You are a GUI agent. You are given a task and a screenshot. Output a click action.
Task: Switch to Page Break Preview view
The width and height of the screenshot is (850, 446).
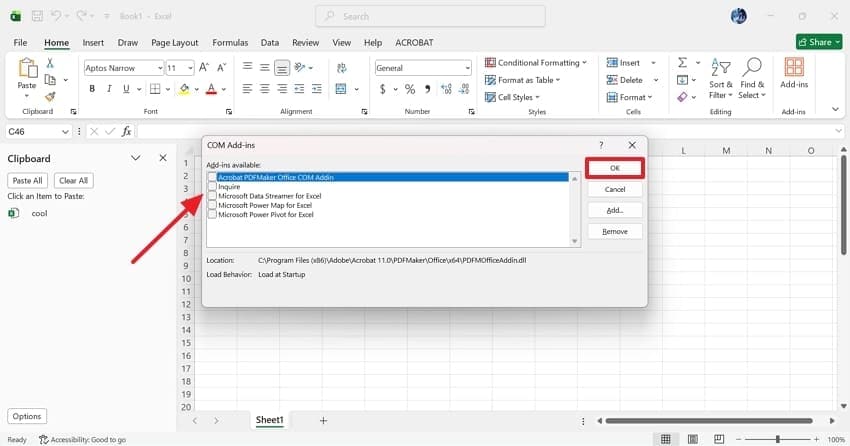coord(719,439)
